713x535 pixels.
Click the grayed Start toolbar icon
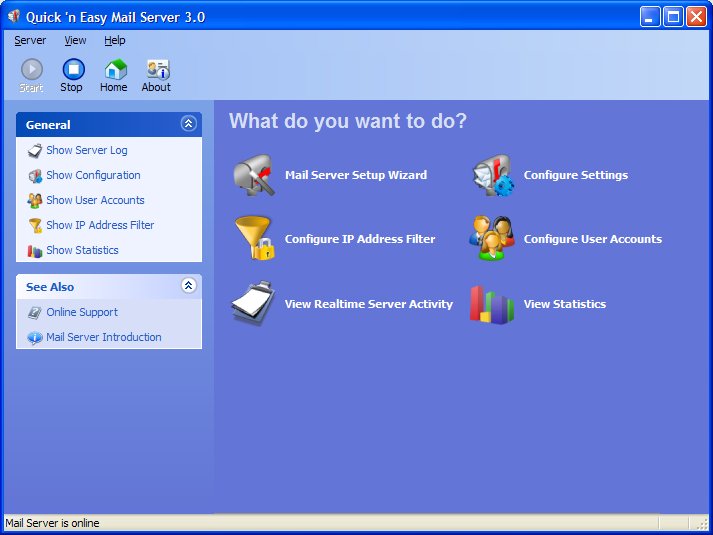click(32, 70)
